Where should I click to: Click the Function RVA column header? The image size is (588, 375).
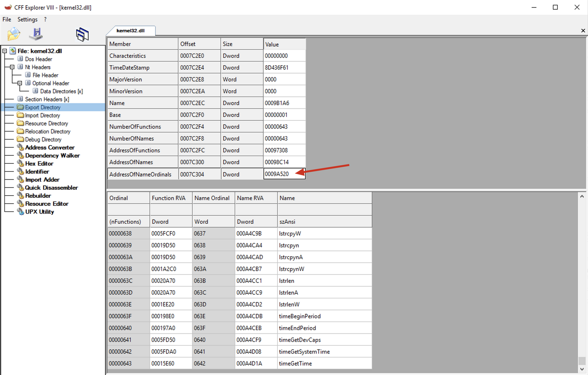[x=171, y=198]
